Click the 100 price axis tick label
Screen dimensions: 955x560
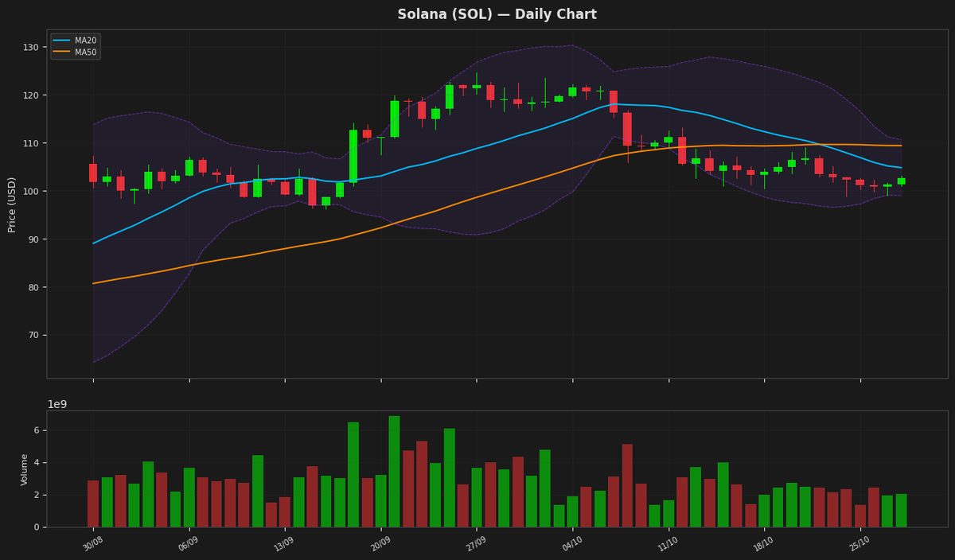coord(31,192)
